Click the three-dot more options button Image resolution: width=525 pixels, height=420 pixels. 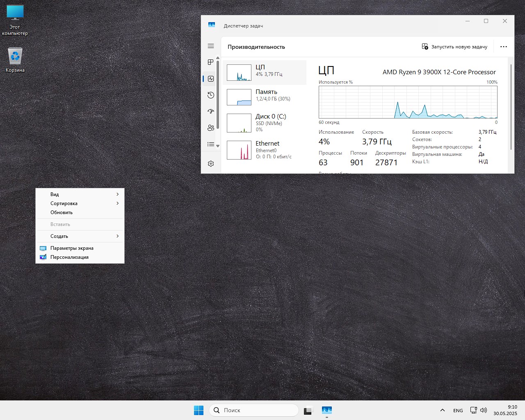coord(504,47)
